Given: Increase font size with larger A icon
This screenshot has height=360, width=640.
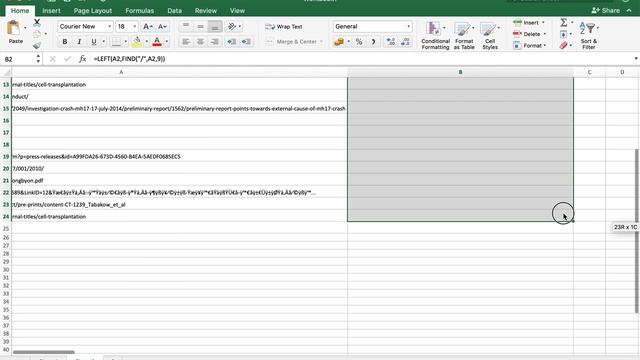Looking at the screenshot, I should (x=147, y=27).
